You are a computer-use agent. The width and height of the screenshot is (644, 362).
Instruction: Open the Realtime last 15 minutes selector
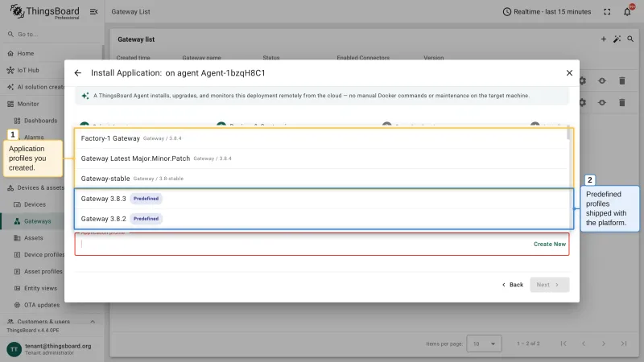[547, 12]
